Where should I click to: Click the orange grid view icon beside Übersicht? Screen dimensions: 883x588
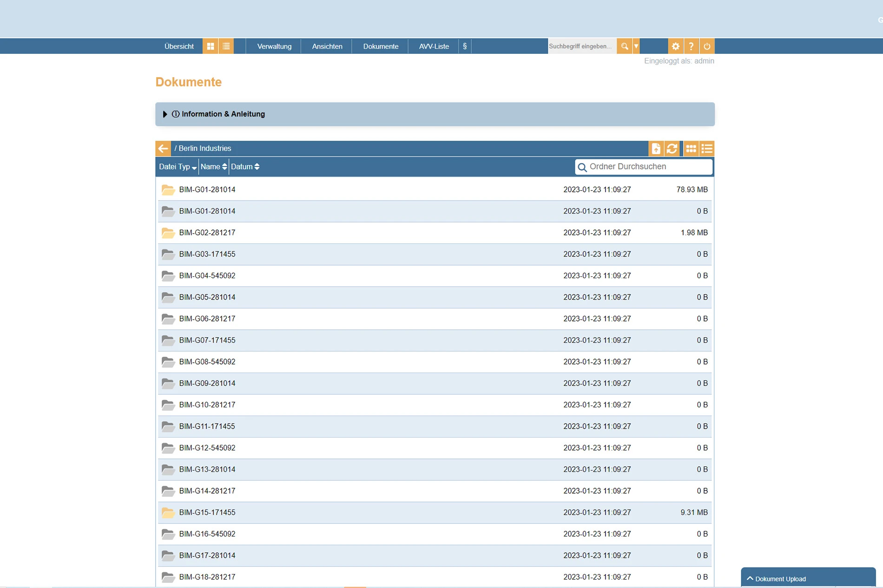[211, 46]
